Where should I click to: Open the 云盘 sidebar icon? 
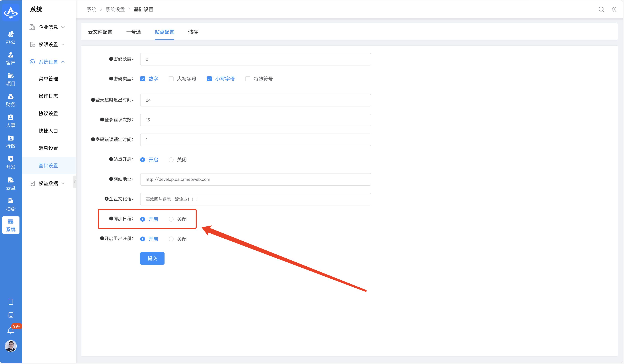coord(11,184)
